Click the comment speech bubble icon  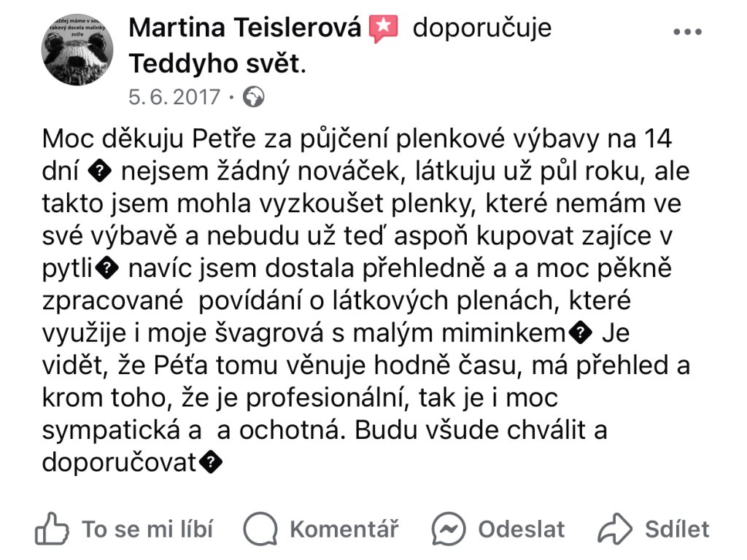260,529
